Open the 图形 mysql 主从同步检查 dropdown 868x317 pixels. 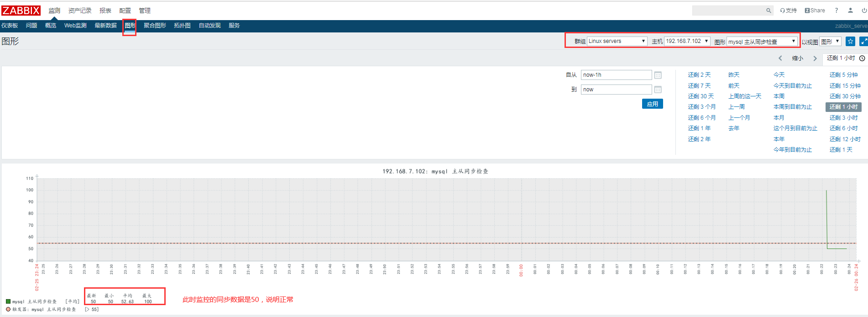[762, 42]
